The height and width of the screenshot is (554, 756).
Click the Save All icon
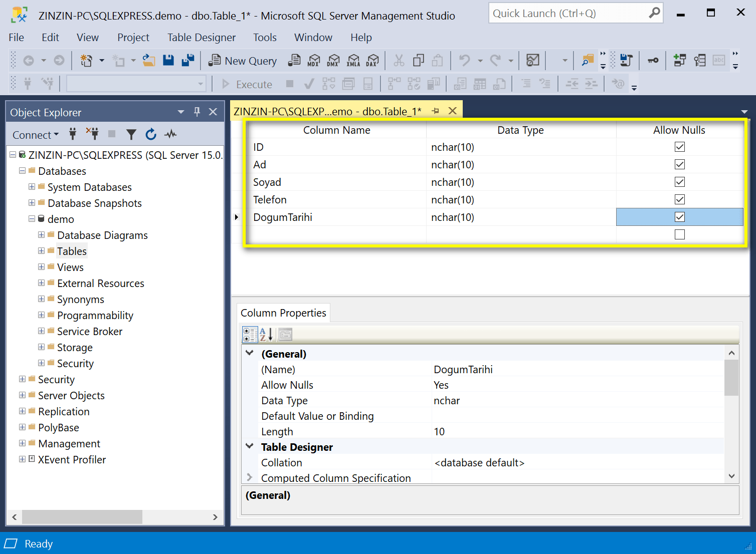tap(188, 61)
